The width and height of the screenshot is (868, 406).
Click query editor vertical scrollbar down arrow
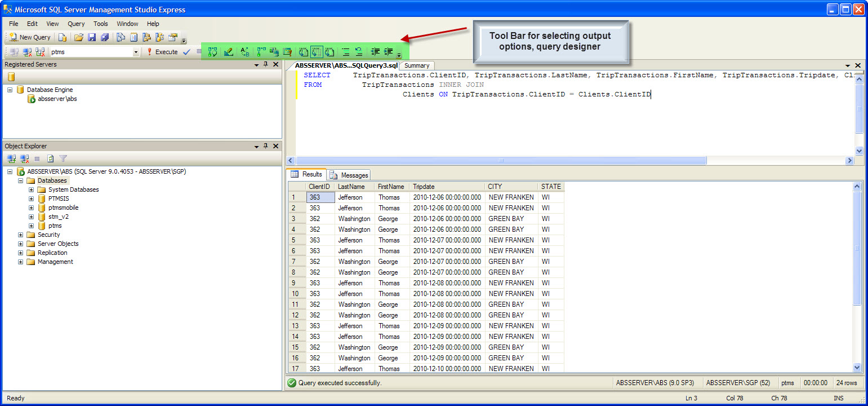(x=859, y=151)
